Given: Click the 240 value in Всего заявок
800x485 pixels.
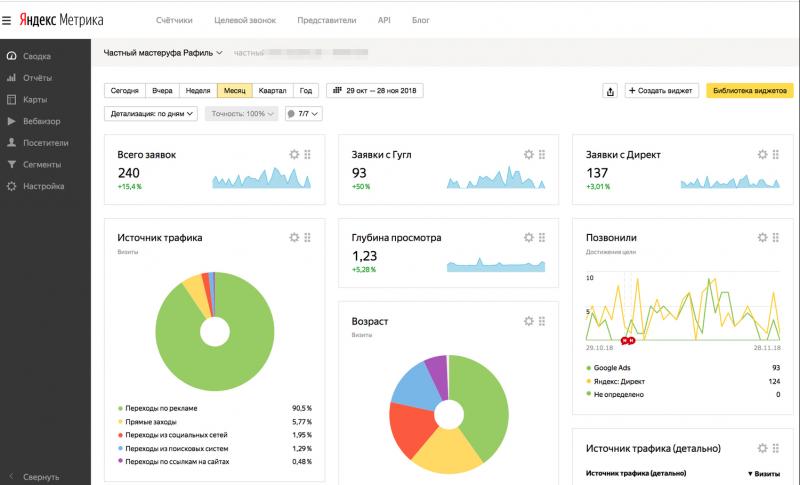Looking at the screenshot, I should pos(129,173).
